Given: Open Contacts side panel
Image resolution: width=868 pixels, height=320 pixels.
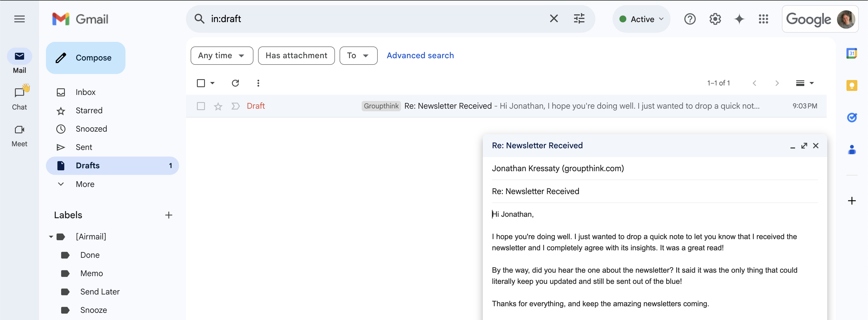Looking at the screenshot, I should click(851, 149).
